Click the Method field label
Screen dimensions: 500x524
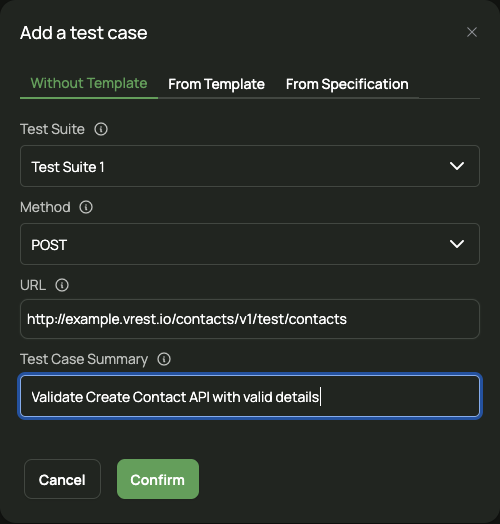(x=45, y=207)
